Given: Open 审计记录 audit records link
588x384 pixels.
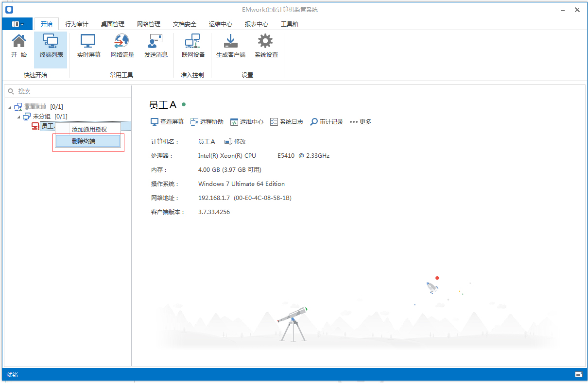Looking at the screenshot, I should point(327,122).
